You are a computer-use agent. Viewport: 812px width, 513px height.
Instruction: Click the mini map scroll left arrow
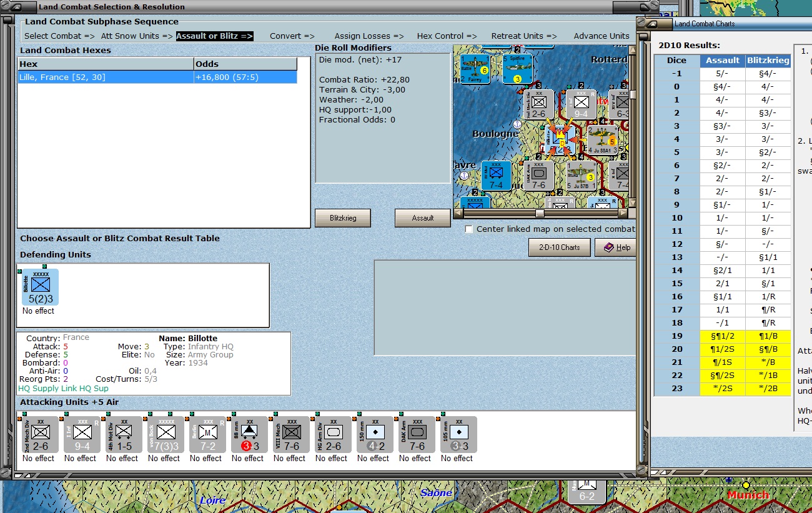[458, 213]
